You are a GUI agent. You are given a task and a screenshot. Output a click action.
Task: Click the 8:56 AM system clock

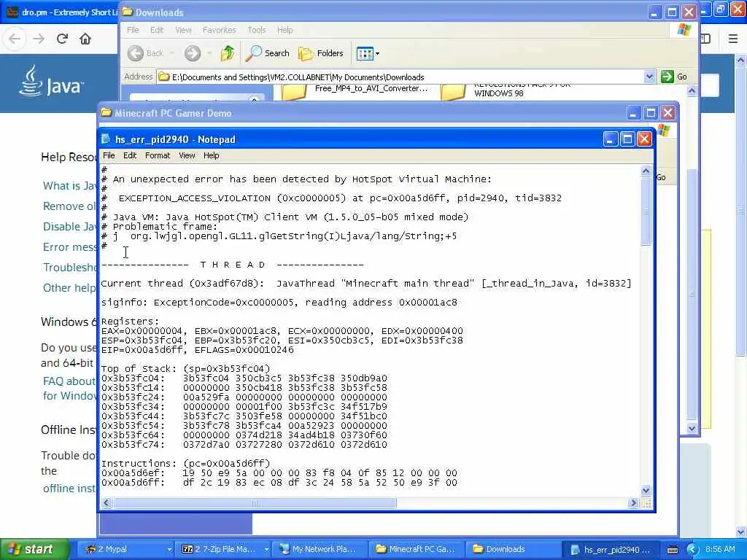720,549
